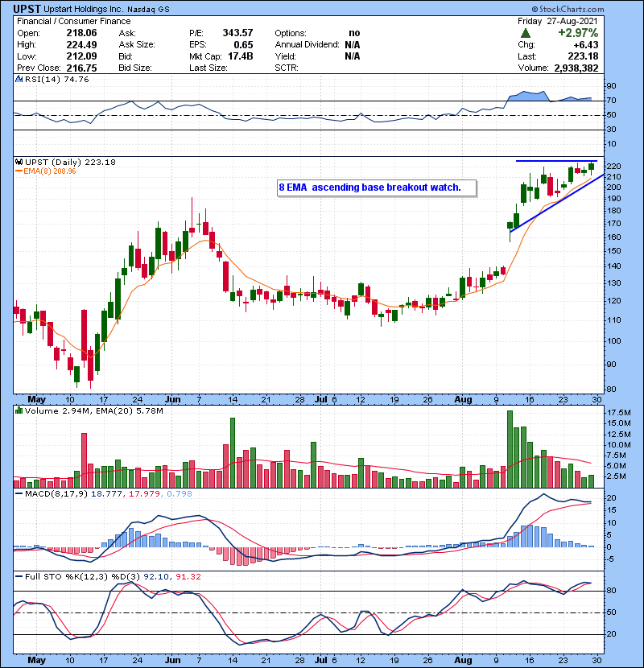
Task: Click the 'Upstart Holdings Inc.' company name
Action: coord(84,9)
